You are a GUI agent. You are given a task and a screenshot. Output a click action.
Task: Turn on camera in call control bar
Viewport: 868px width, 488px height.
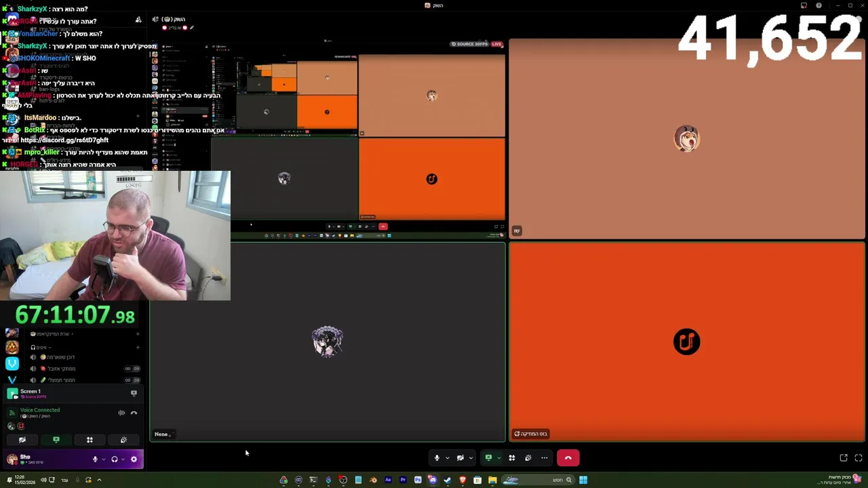pyautogui.click(x=460, y=458)
